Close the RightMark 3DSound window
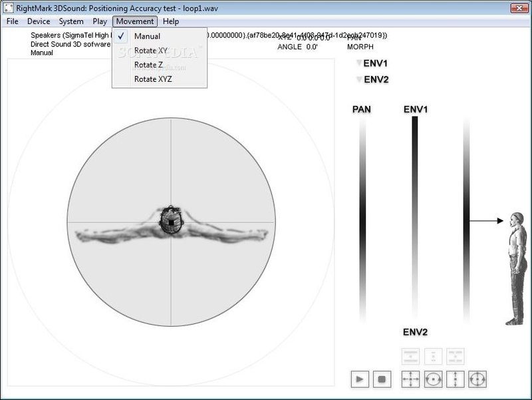The height and width of the screenshot is (400, 532). [519, 8]
